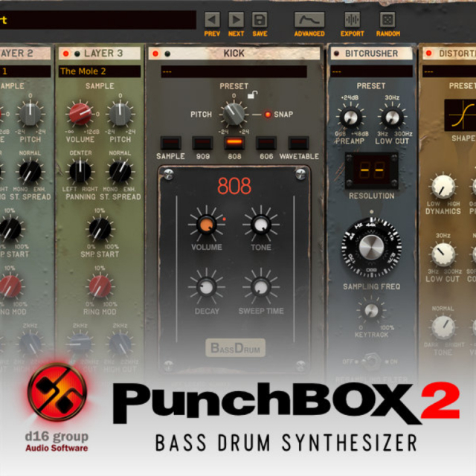The image size is (476, 476).
Task: Click the 808 TONE knob
Action: [x=260, y=225]
